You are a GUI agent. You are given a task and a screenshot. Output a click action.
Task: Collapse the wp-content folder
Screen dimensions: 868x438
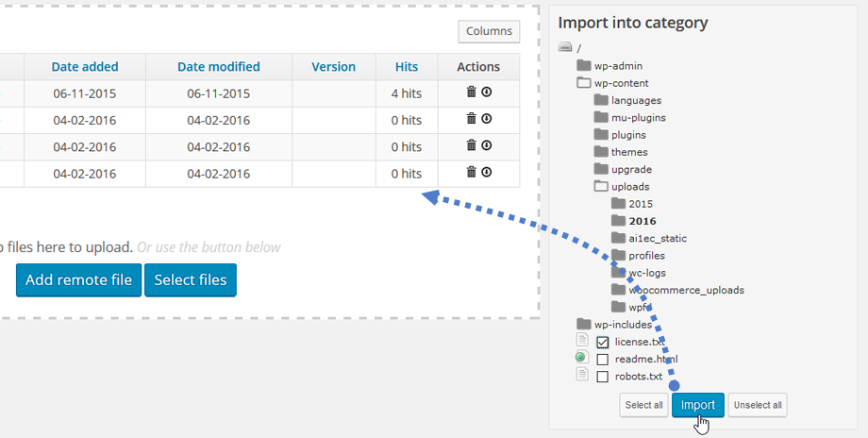tap(584, 83)
